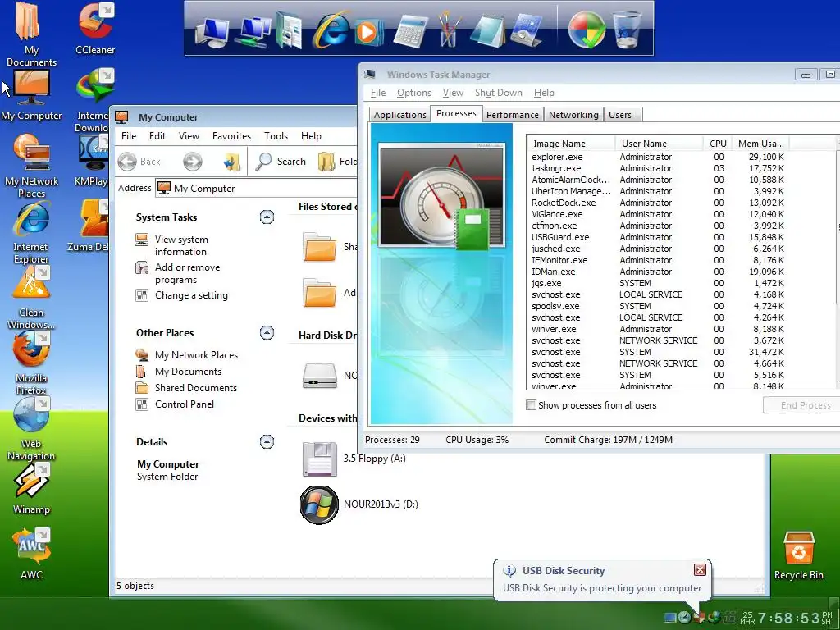Viewport: 840px width, 630px height.
Task: Click Up folder icon in My Computer
Action: click(x=231, y=162)
